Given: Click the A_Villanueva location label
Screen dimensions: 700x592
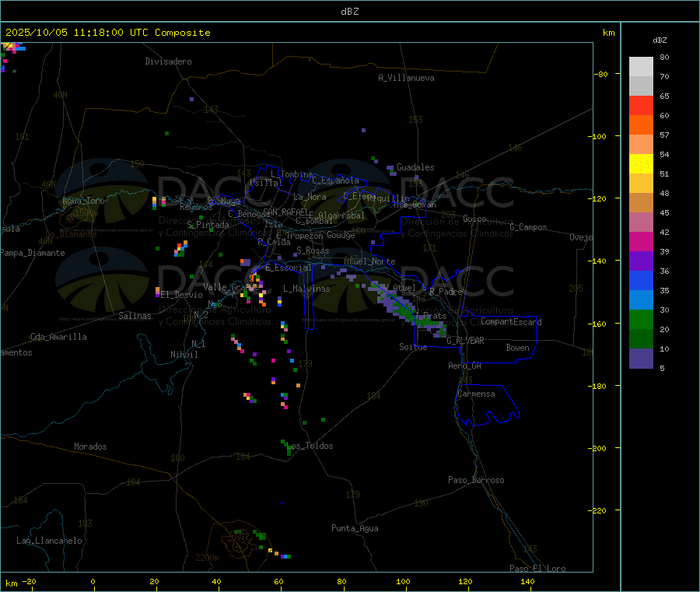Looking at the screenshot, I should click(406, 78).
